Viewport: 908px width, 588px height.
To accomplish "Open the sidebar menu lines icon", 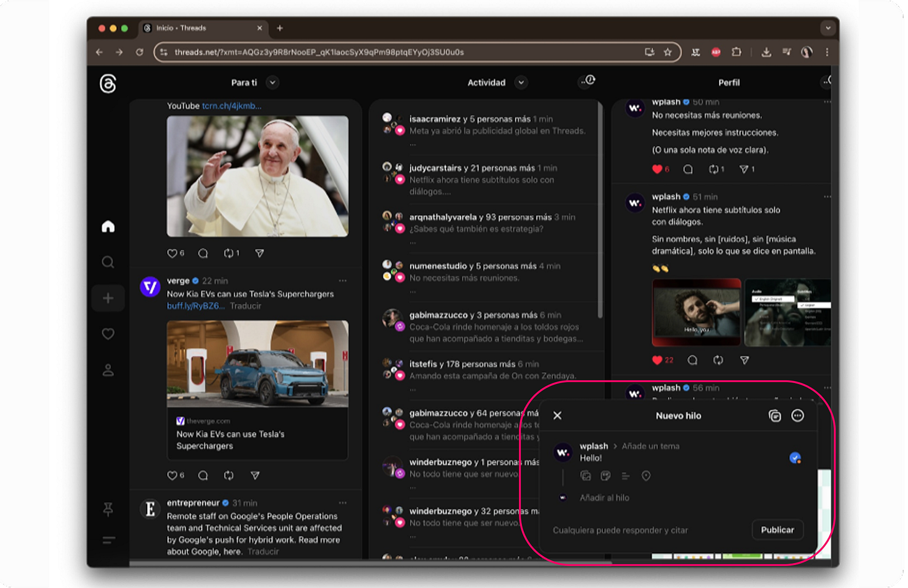I will tap(109, 540).
